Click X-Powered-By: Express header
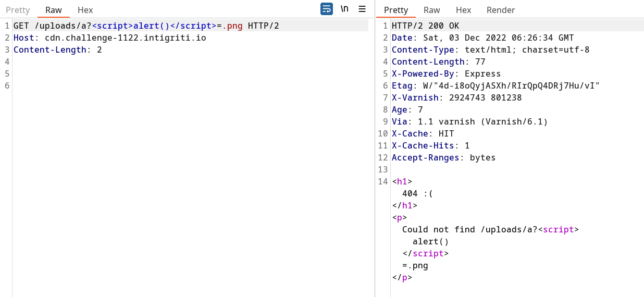Viewport: 644px width, 297px height. (447, 73)
